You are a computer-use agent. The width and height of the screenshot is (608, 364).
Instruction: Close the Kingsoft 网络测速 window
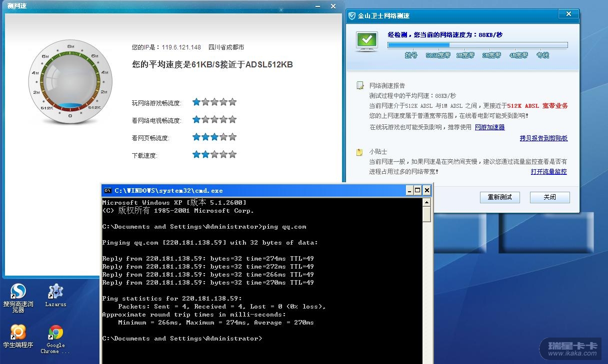tap(568, 15)
